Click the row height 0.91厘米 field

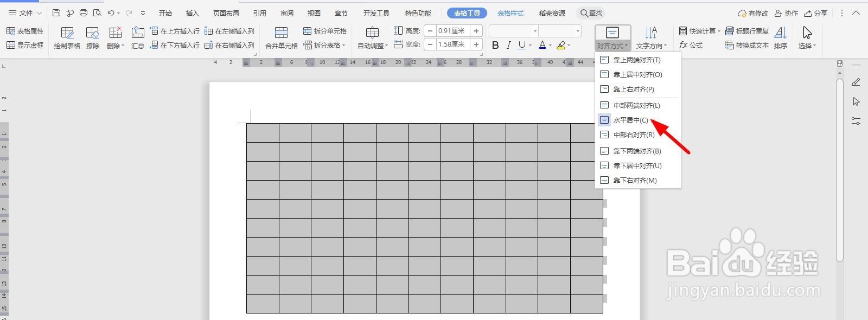453,31
